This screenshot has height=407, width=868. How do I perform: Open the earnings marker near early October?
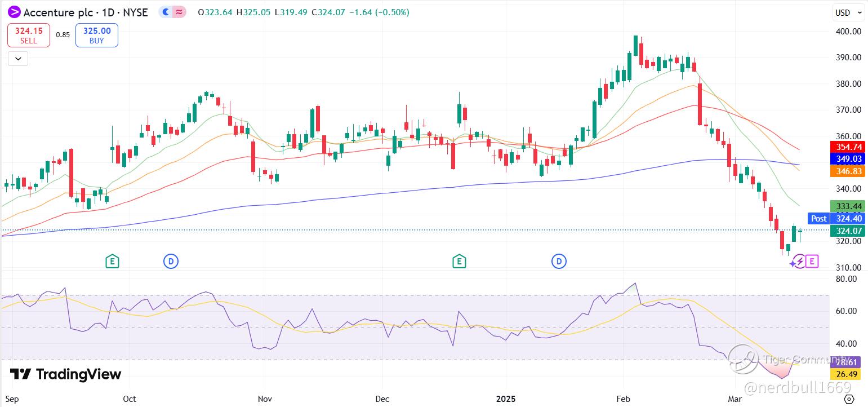[113, 261]
